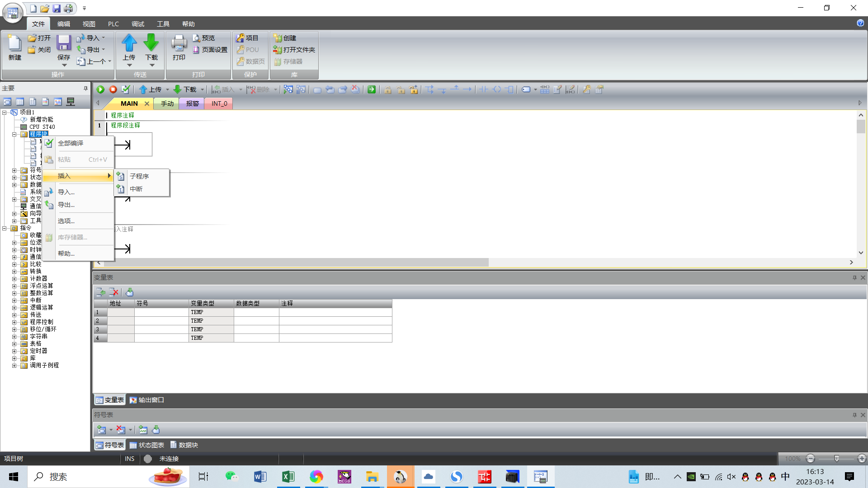Click the red Stop PLC icon
This screenshot has width=868, height=488.
pyautogui.click(x=113, y=89)
